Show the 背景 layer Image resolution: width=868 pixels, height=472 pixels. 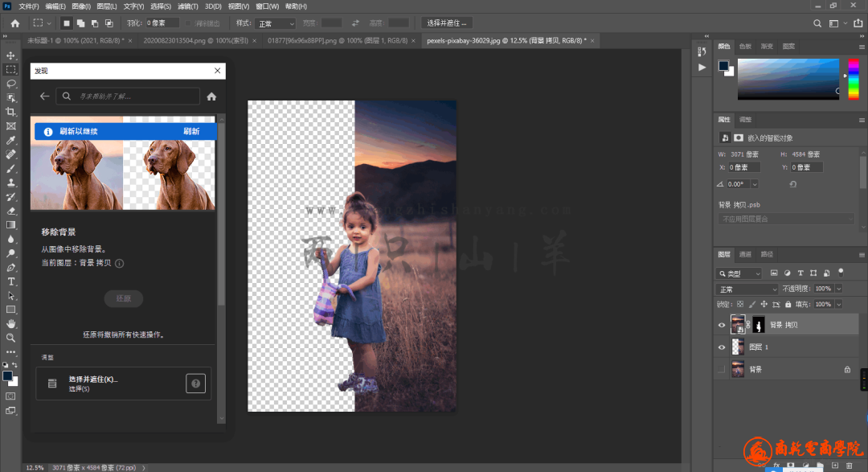click(721, 369)
